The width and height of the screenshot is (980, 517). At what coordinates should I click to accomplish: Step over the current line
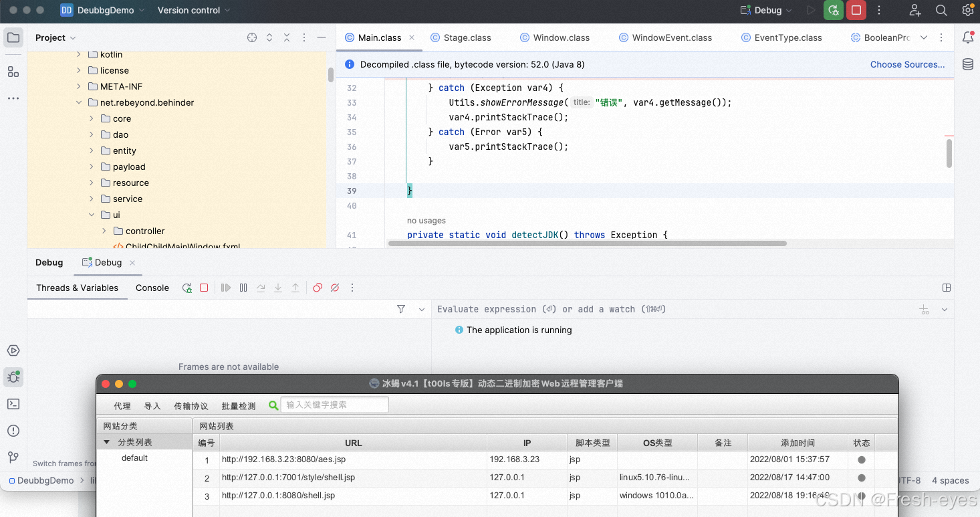261,288
